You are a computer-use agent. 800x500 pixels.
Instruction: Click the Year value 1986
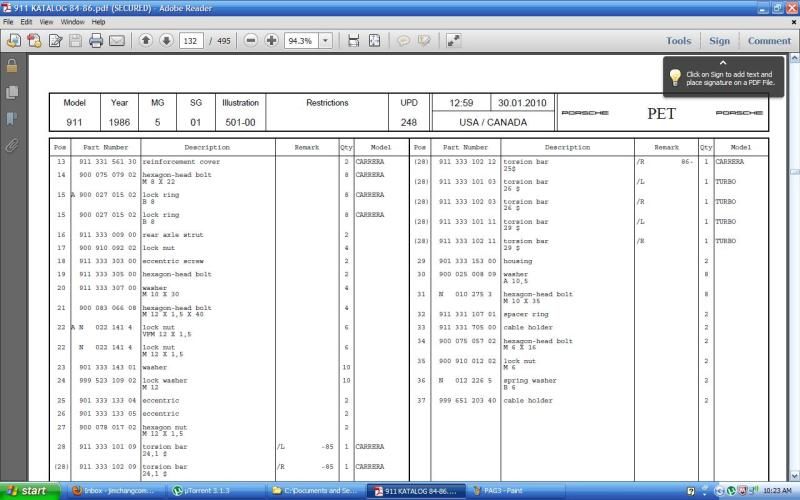[119, 122]
